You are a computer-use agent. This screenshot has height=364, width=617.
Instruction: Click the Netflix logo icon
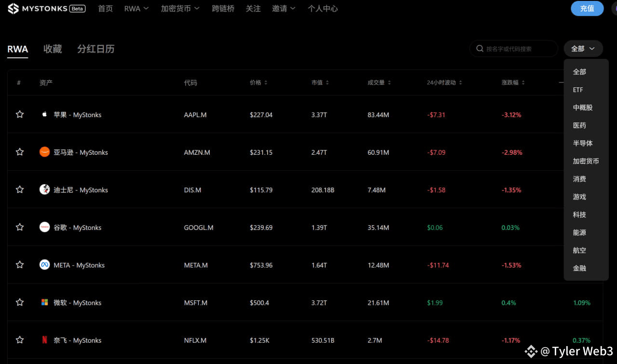click(44, 340)
